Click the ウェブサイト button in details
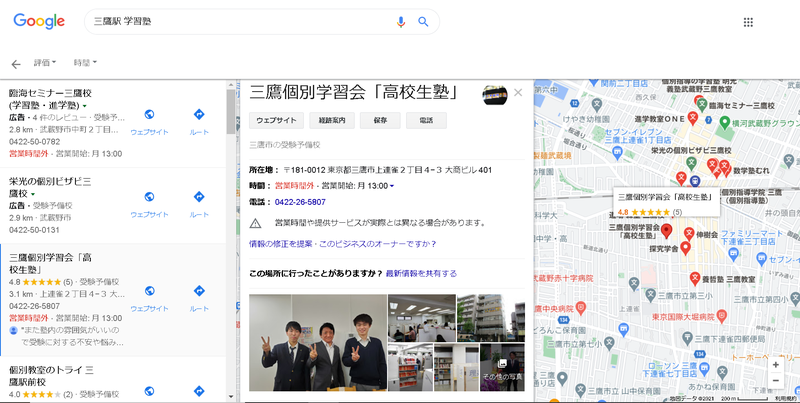This screenshot has height=403, width=800. 277,120
